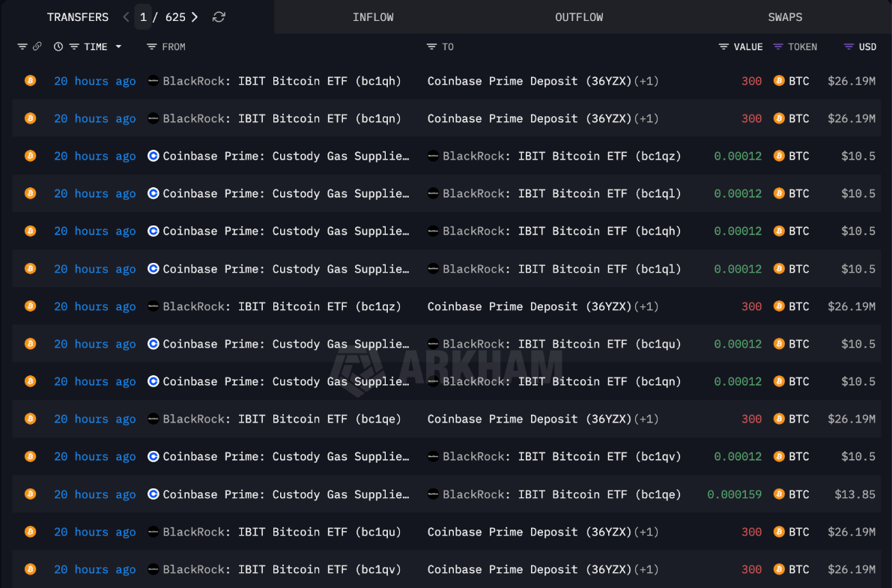Click the purple USD filter icon

point(849,46)
